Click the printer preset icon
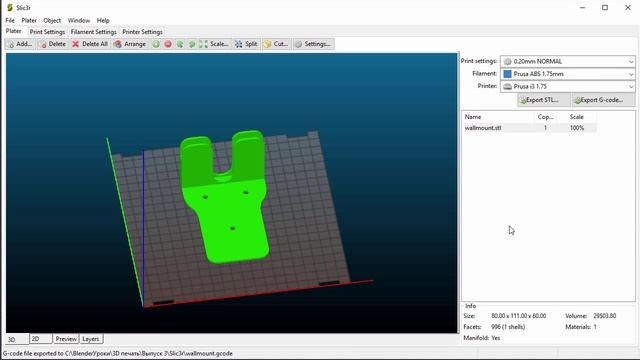 [x=507, y=87]
